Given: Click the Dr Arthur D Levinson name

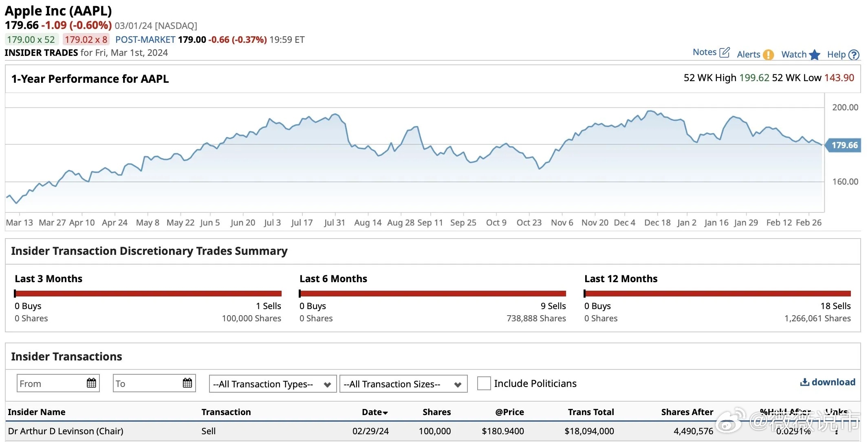Looking at the screenshot, I should (66, 431).
